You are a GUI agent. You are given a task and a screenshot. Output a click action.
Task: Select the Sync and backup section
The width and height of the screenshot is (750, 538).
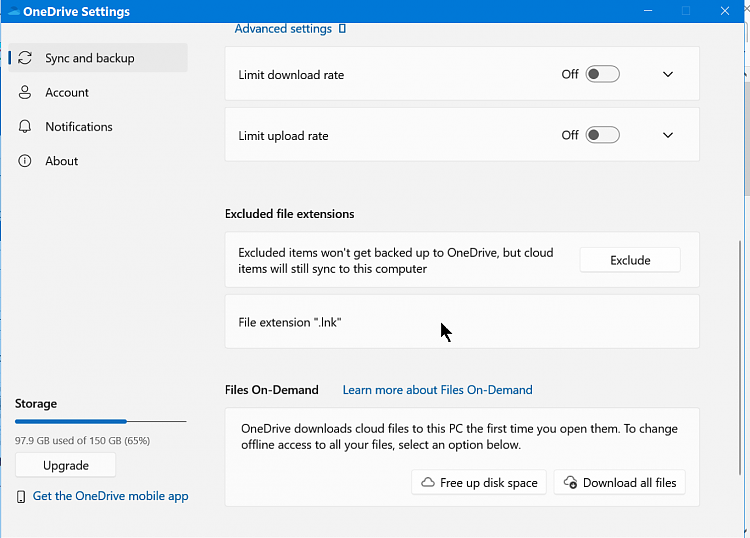(98, 58)
